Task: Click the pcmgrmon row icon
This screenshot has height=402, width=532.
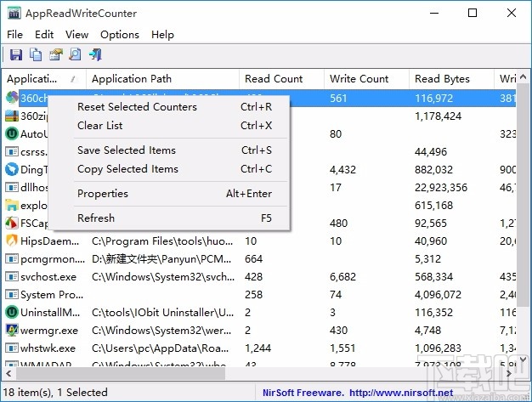Action: tap(12, 259)
